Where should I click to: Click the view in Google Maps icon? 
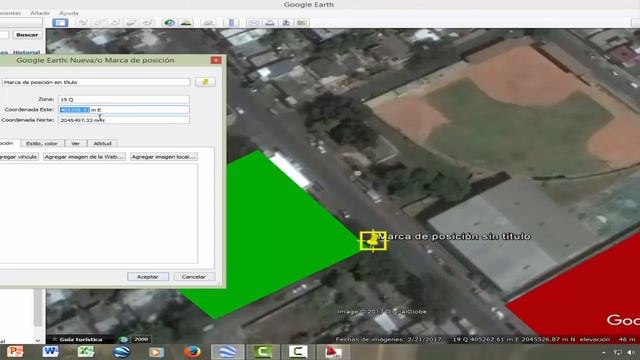click(x=302, y=22)
